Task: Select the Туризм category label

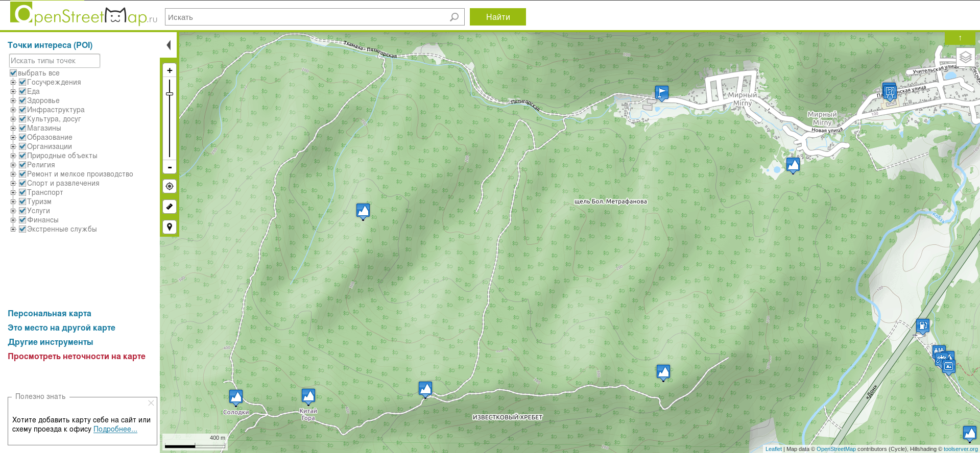Action: (39, 202)
